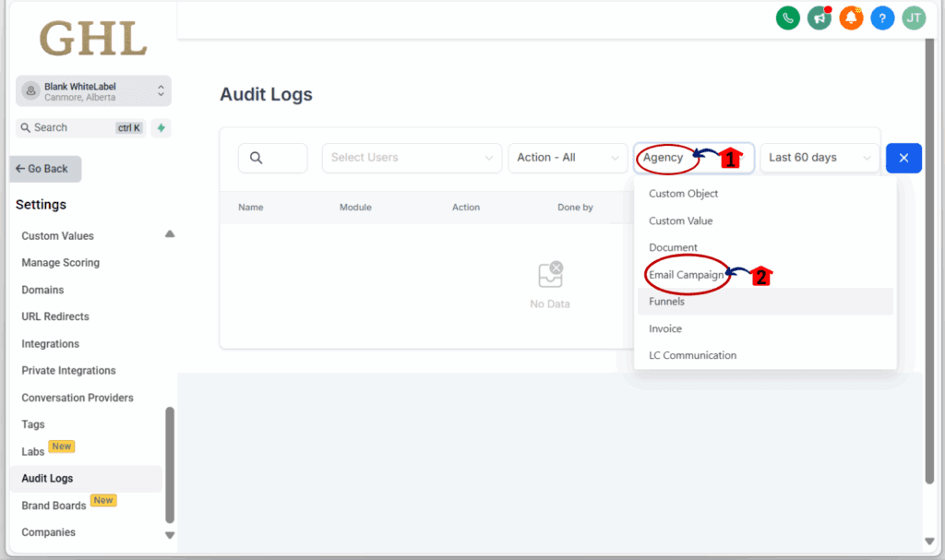Expand the Action - All dropdown
The height and width of the screenshot is (560, 945).
568,158
